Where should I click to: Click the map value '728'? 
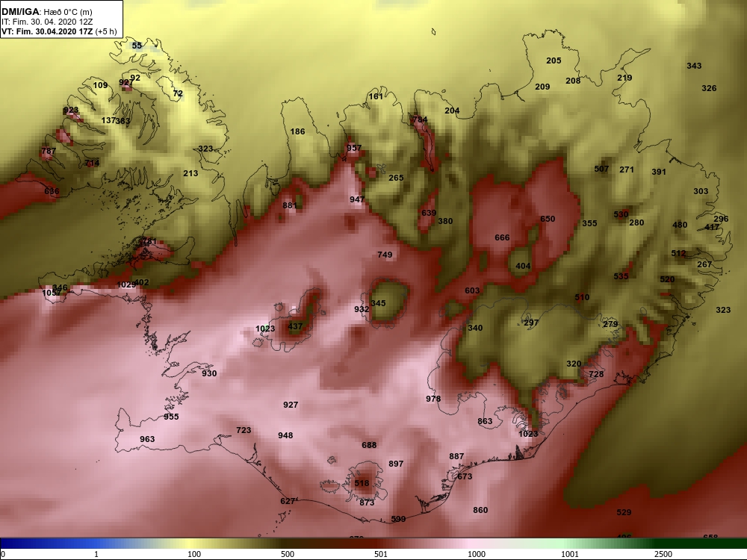click(x=596, y=374)
